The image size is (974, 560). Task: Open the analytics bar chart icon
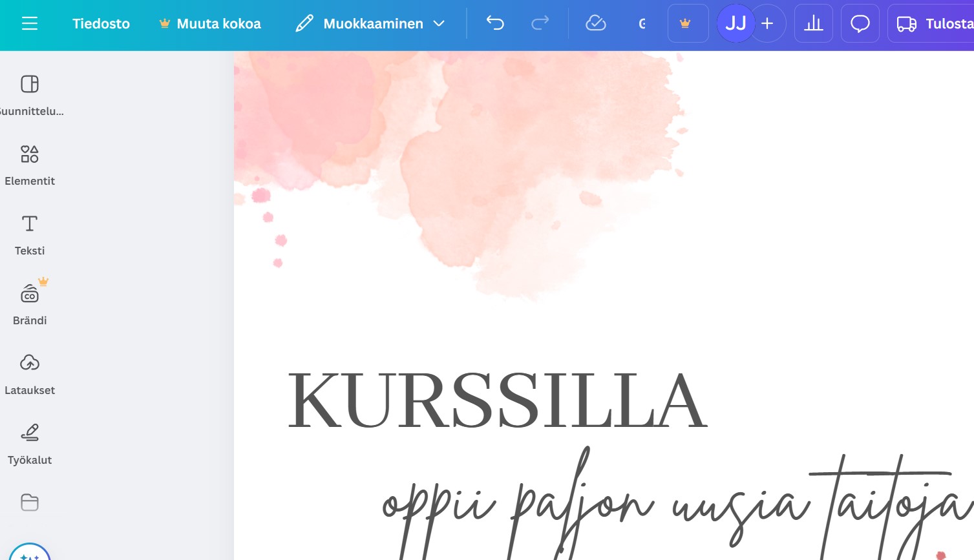pyautogui.click(x=813, y=24)
